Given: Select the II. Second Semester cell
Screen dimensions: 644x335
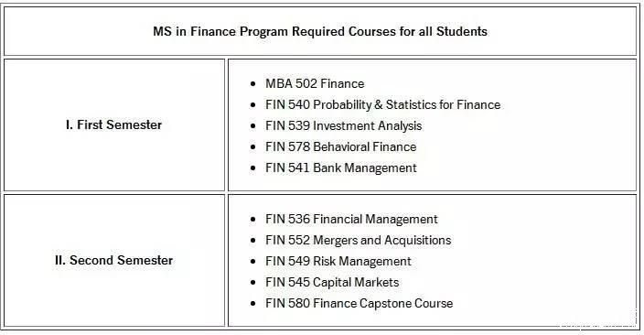Looking at the screenshot, I should (x=113, y=260).
